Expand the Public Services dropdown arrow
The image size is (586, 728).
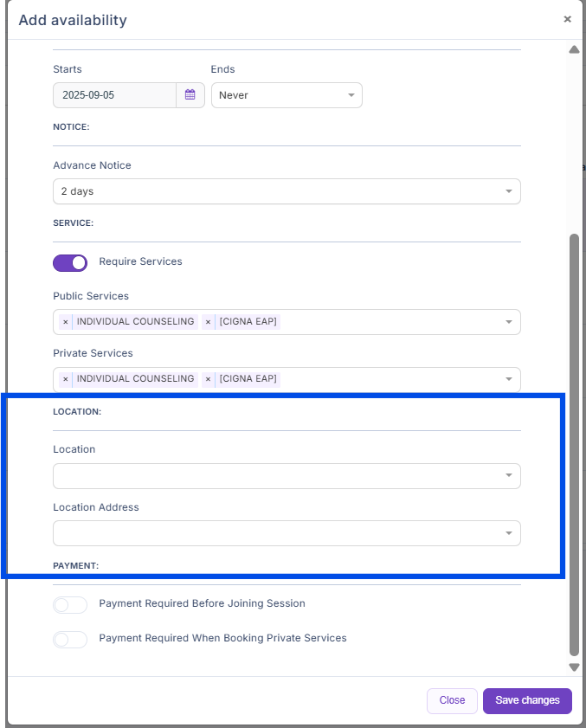coord(509,322)
